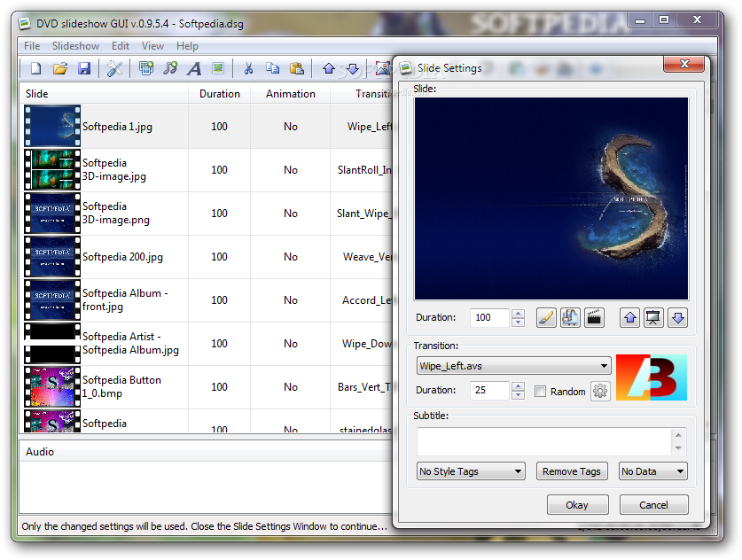Move slide up using main toolbar arrow
742x560 pixels.
(x=328, y=68)
